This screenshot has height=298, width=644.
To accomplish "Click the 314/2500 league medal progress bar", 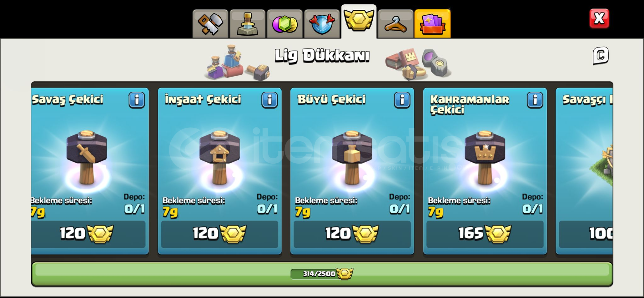I will click(x=322, y=274).
